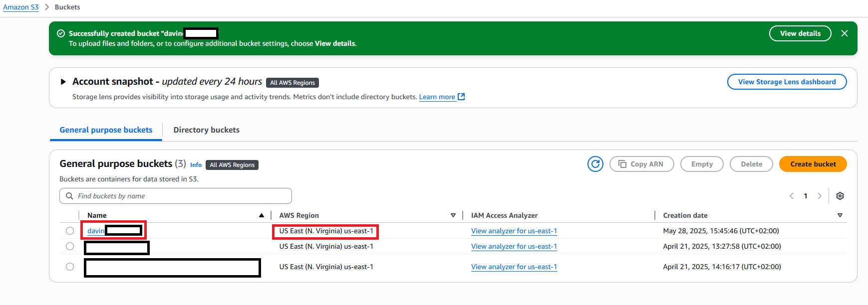This screenshot has width=868, height=305.
Task: Sort by Creation date column arrow
Action: [x=840, y=215]
